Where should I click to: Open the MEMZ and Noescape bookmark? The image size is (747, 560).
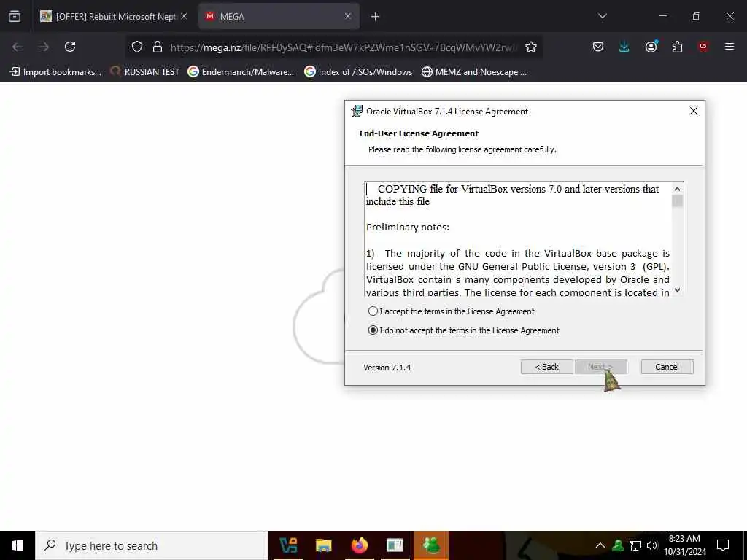[474, 72]
